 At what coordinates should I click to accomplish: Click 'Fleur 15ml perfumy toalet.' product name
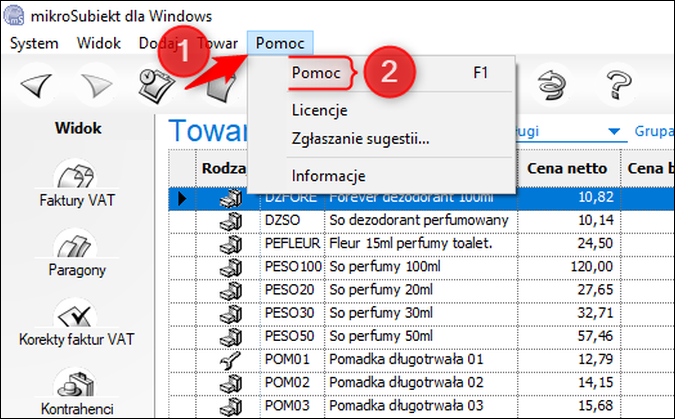pyautogui.click(x=411, y=243)
